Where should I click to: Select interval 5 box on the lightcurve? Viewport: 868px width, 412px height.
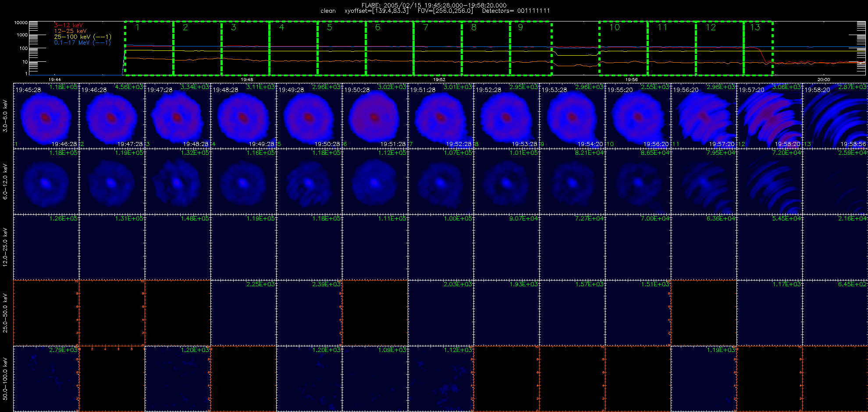tap(342, 48)
